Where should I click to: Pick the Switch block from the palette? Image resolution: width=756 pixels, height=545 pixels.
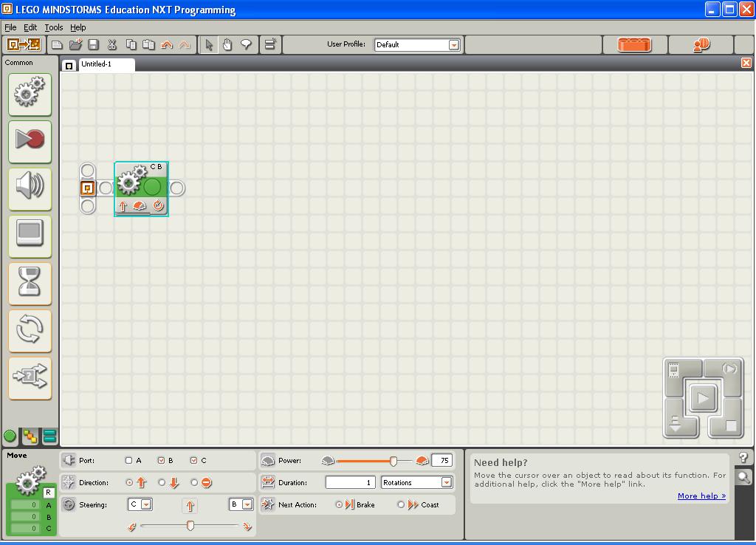(x=30, y=377)
